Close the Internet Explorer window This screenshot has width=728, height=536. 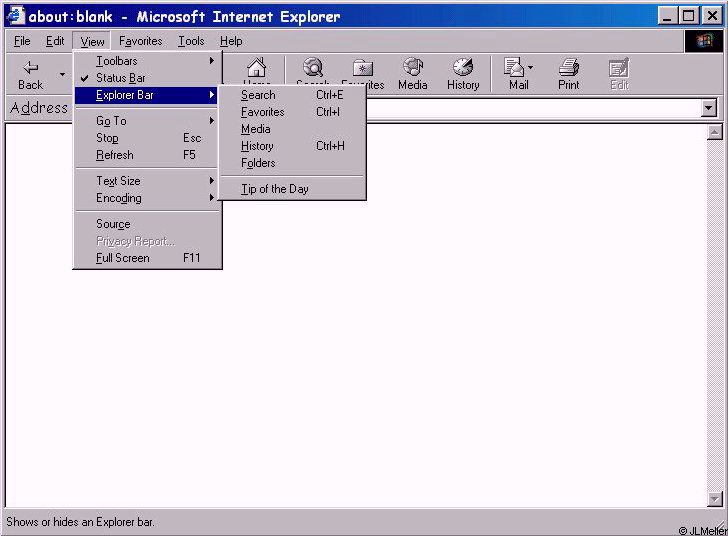pyautogui.click(x=712, y=16)
